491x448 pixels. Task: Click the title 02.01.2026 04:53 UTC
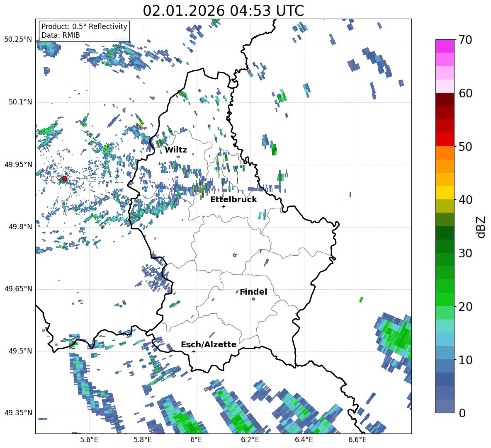pos(223,11)
